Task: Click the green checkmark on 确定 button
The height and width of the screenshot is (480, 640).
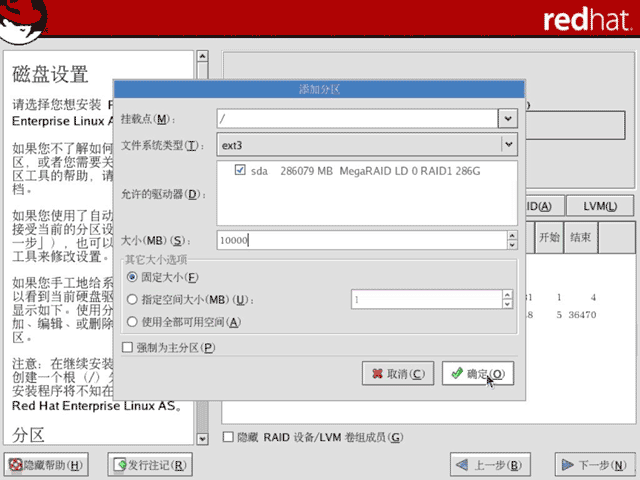Action: point(457,373)
